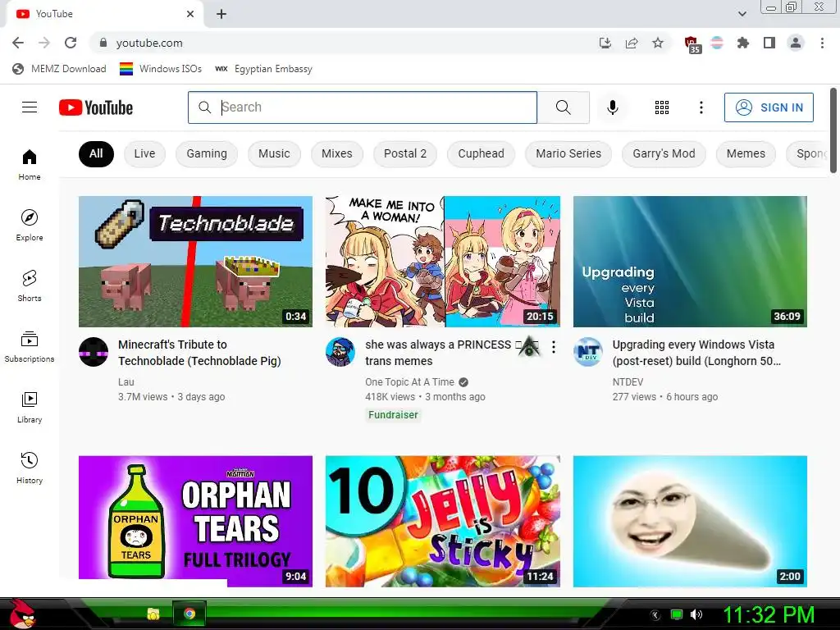
Task: Open Egyptian Embassy bookmark
Action: coord(263,69)
